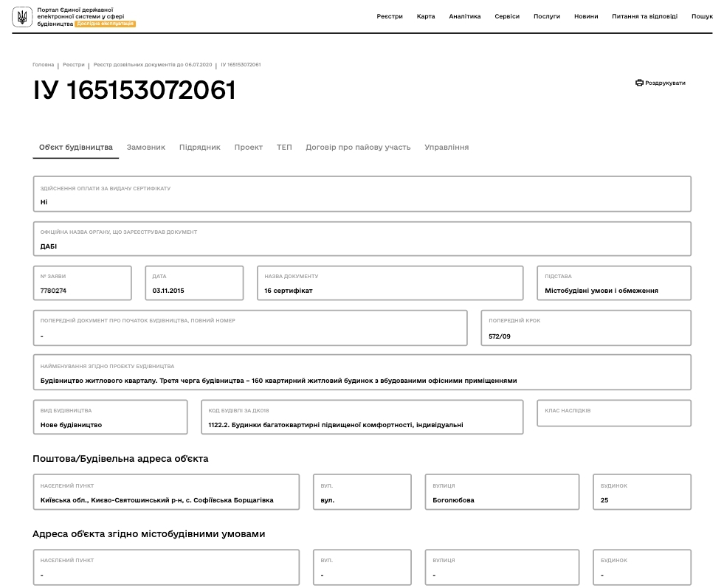Open the Договір про пайову участь tab
724x588 pixels.
pos(358,148)
